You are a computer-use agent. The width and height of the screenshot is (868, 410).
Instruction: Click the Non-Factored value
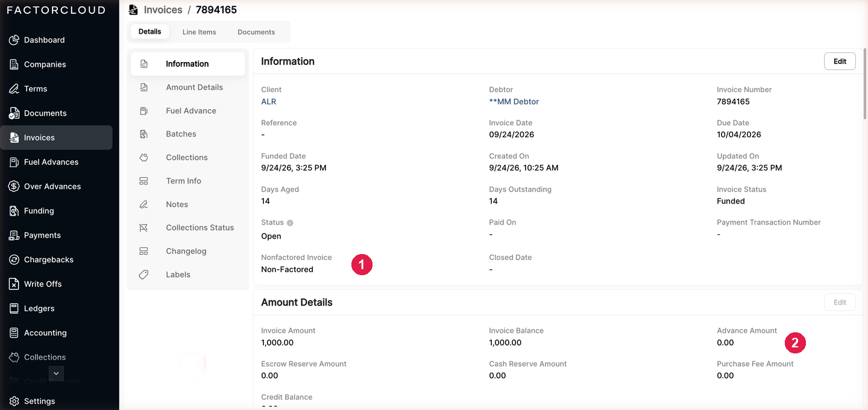[287, 270]
